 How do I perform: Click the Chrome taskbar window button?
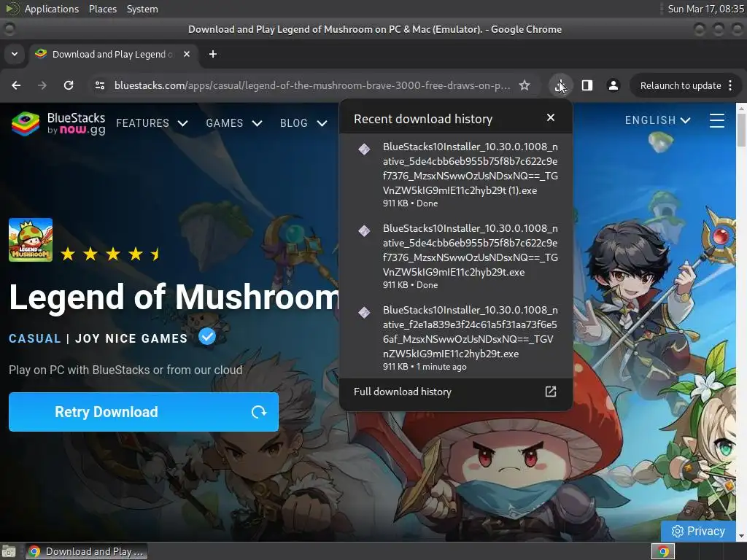pos(86,551)
